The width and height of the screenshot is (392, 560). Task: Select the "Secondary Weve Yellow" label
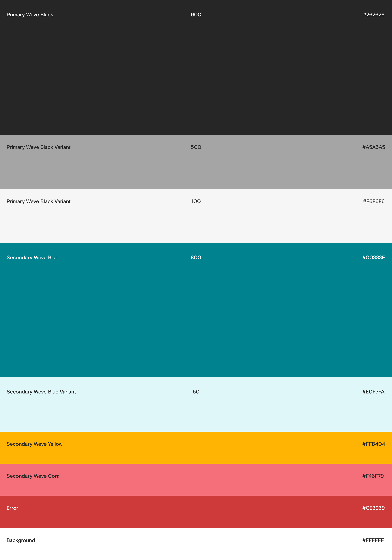tap(34, 444)
